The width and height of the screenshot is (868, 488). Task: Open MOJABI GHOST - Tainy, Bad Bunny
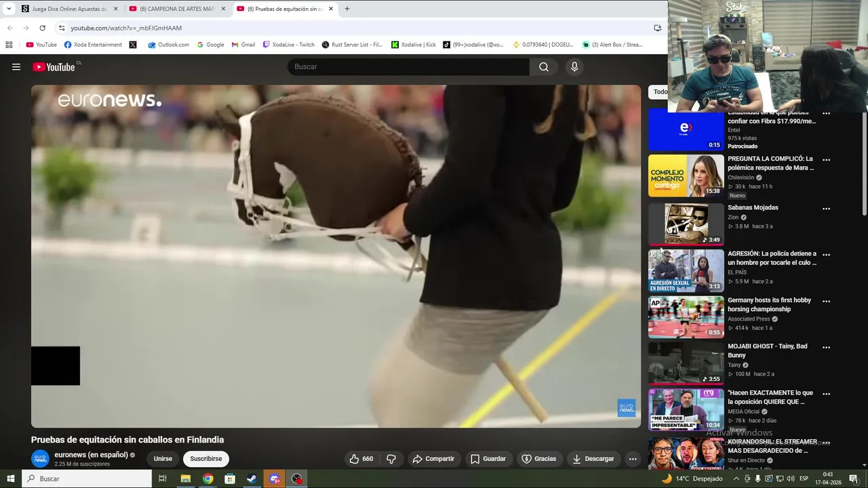768,350
